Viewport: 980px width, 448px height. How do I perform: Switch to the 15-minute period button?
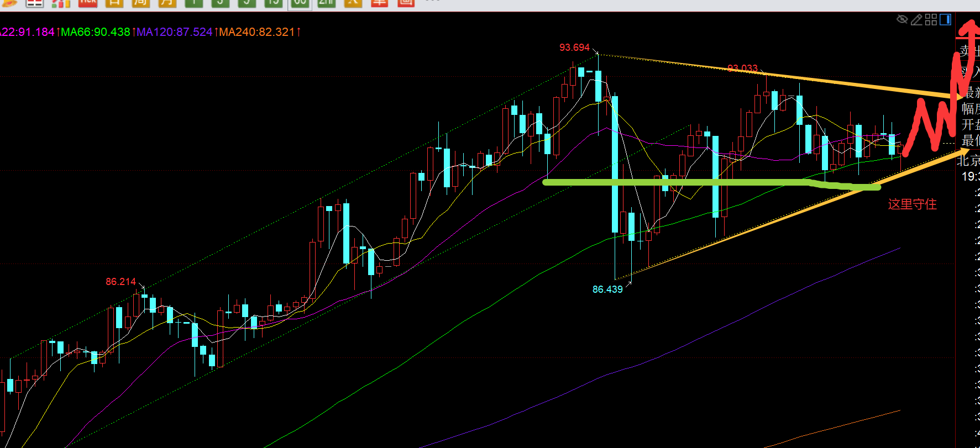(x=273, y=2)
